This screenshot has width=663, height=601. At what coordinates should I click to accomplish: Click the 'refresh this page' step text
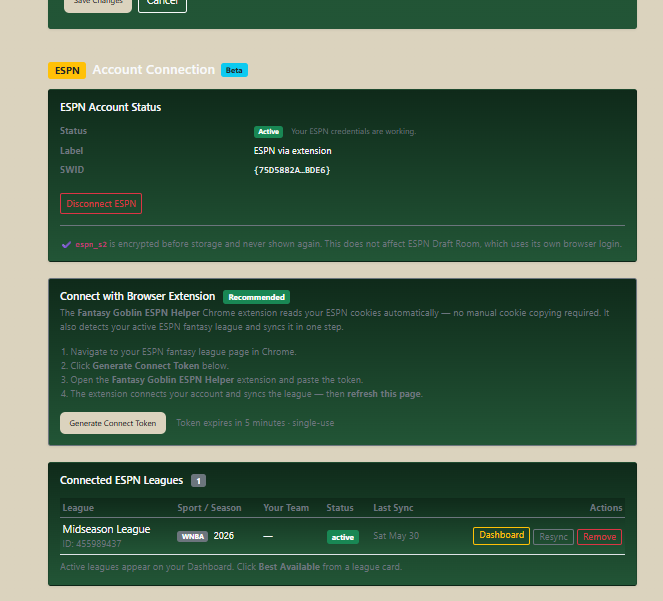pyautogui.click(x=384, y=394)
